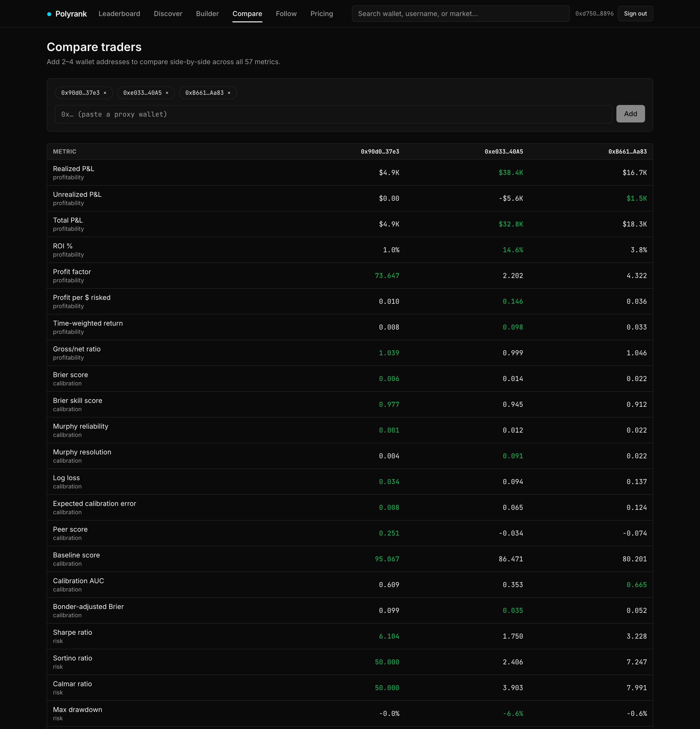Image resolution: width=700 pixels, height=729 pixels.
Task: Click Profit per $ risked label
Action: [82, 297]
